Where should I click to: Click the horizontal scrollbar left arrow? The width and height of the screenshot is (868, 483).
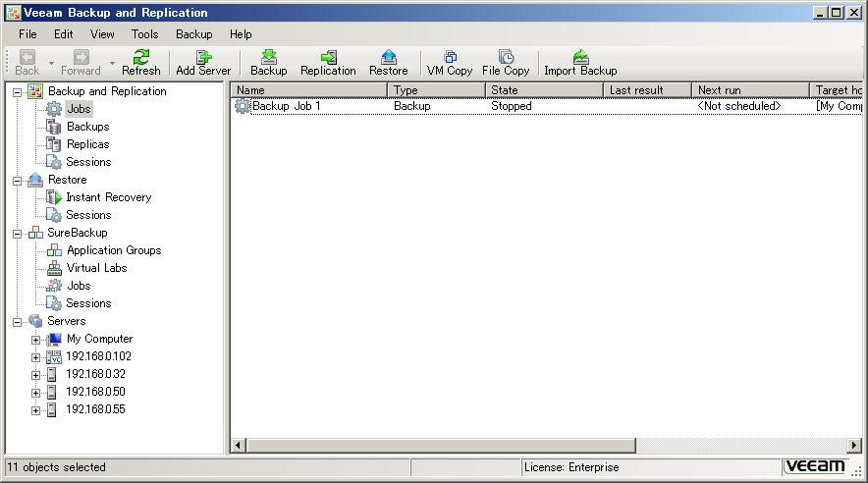tap(239, 445)
